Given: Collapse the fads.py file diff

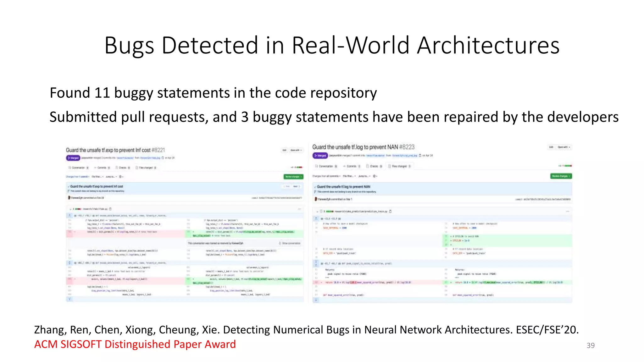Looking at the screenshot, I should tap(70, 209).
